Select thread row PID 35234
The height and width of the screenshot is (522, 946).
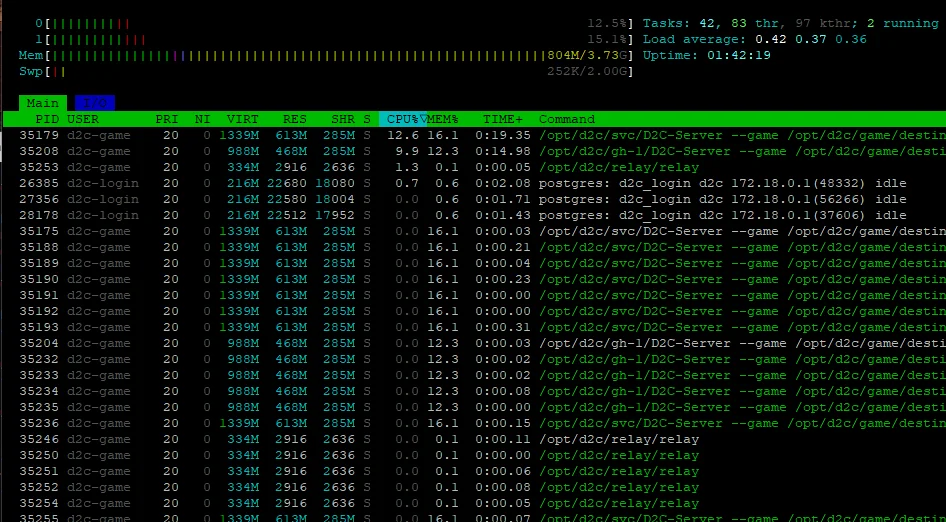473,391
